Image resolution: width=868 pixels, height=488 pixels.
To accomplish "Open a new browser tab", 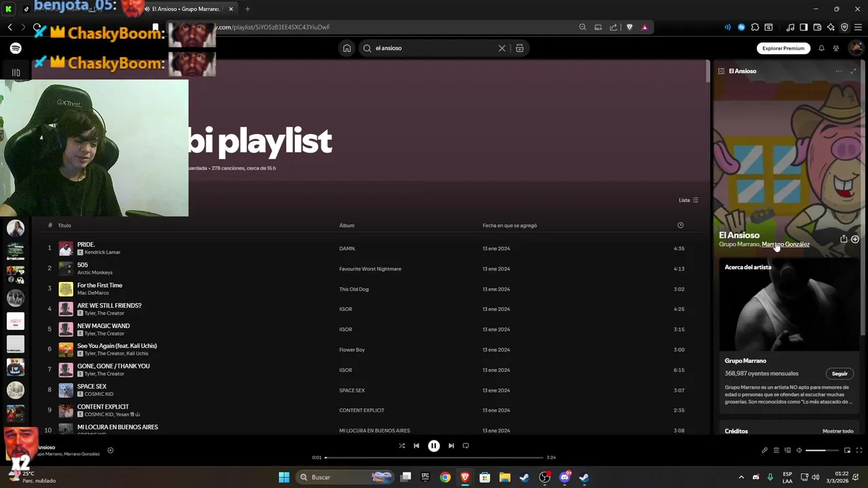I will tap(248, 9).
